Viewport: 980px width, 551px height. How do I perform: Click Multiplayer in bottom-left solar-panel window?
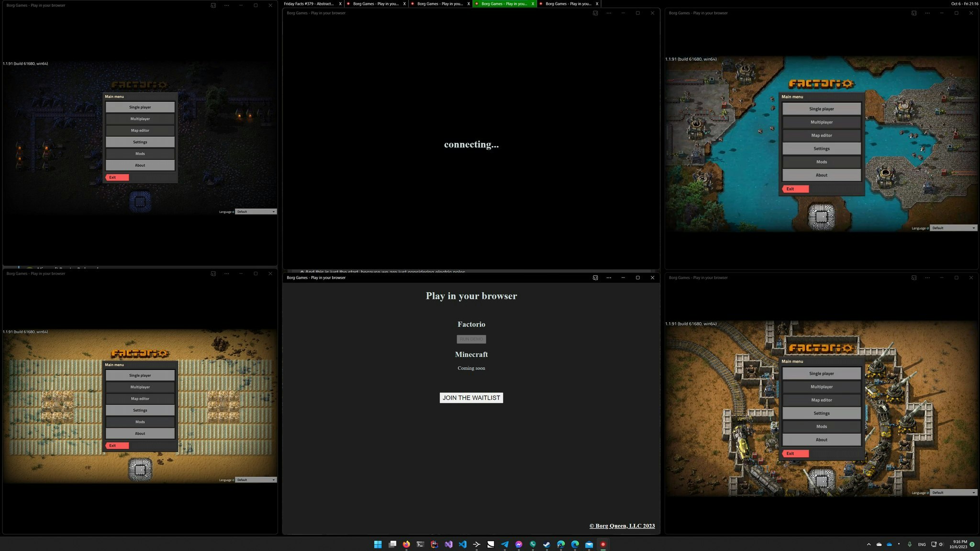tap(140, 387)
